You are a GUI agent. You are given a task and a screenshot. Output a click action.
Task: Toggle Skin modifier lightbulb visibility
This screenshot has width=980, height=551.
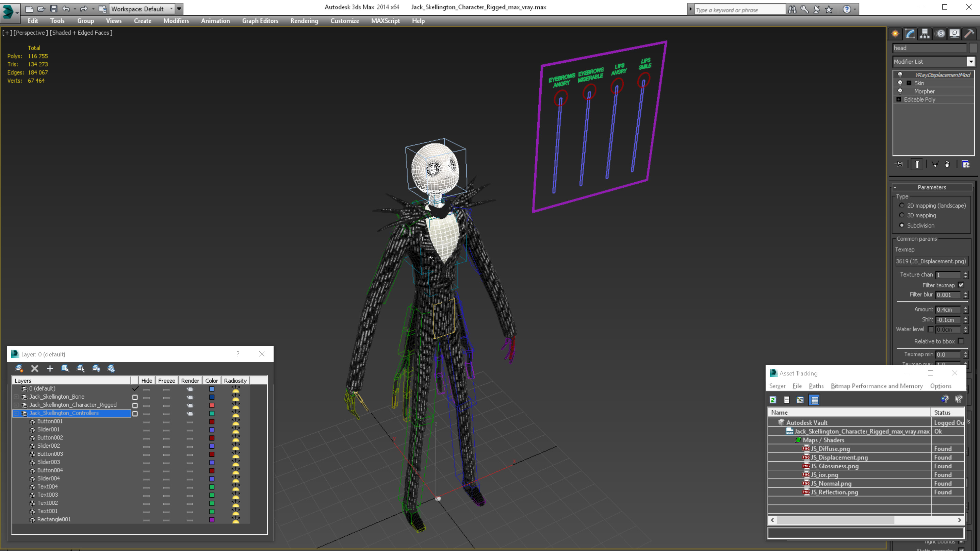pos(900,83)
